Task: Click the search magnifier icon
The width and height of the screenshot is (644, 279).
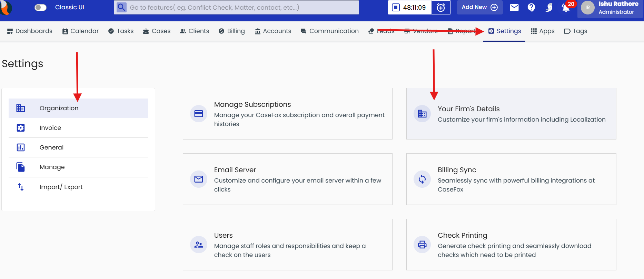Action: coord(121,7)
